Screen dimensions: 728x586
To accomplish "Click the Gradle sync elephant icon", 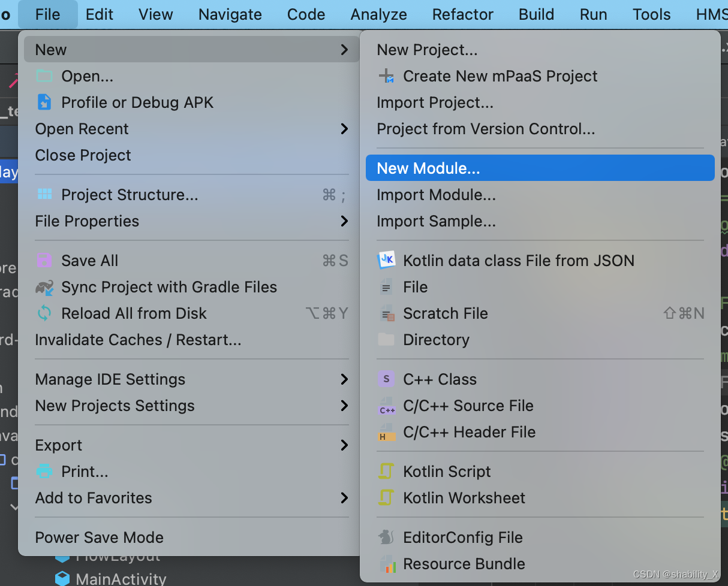I will [44, 287].
